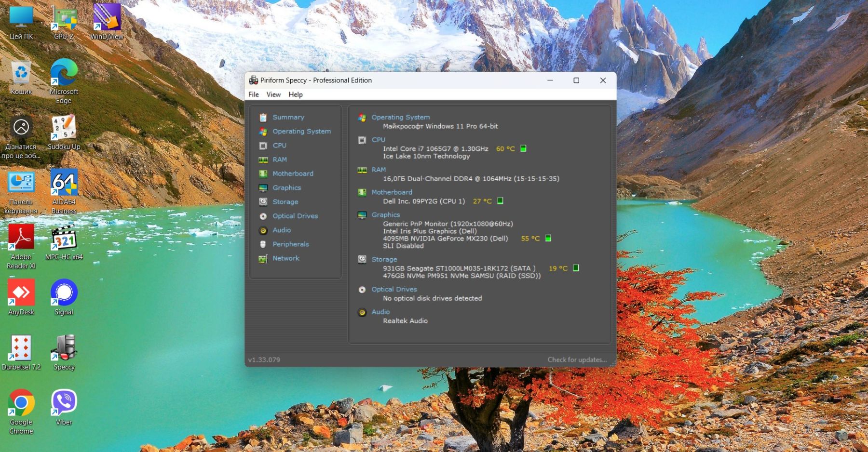The width and height of the screenshot is (868, 452).
Task: Click the Operating System heading link in summary
Action: [x=400, y=117]
